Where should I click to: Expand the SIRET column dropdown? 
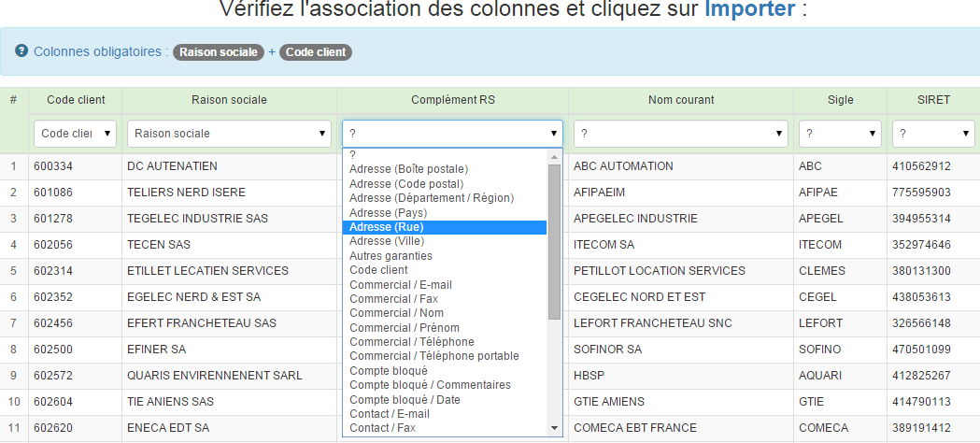click(933, 134)
